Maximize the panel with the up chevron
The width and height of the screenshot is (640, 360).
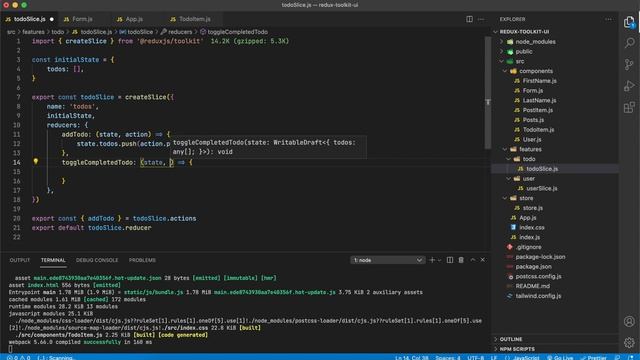[473, 260]
